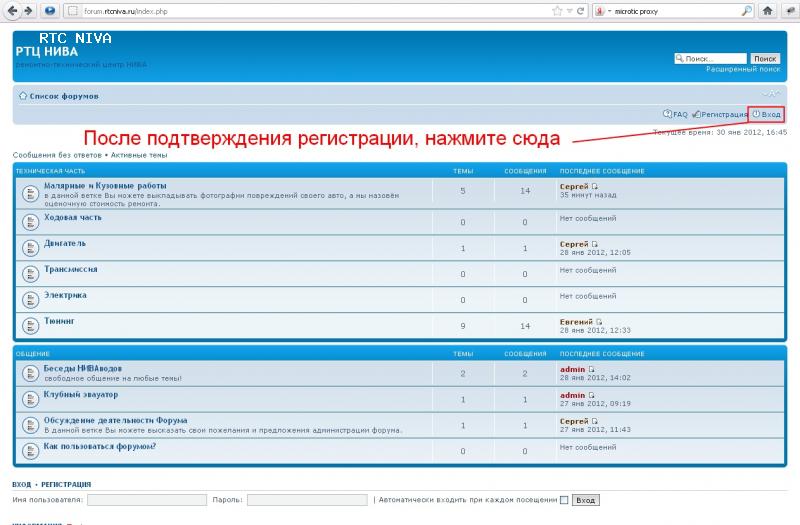Click the Пароль input field

tap(307, 500)
